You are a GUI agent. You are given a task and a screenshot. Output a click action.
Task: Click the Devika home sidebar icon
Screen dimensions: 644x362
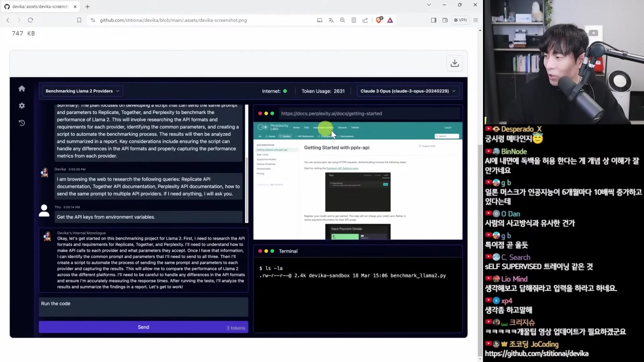[22, 89]
